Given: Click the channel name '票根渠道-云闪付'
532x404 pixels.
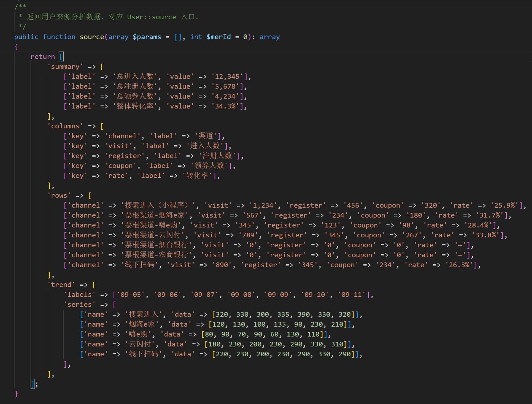Looking at the screenshot, I should click(153, 235).
